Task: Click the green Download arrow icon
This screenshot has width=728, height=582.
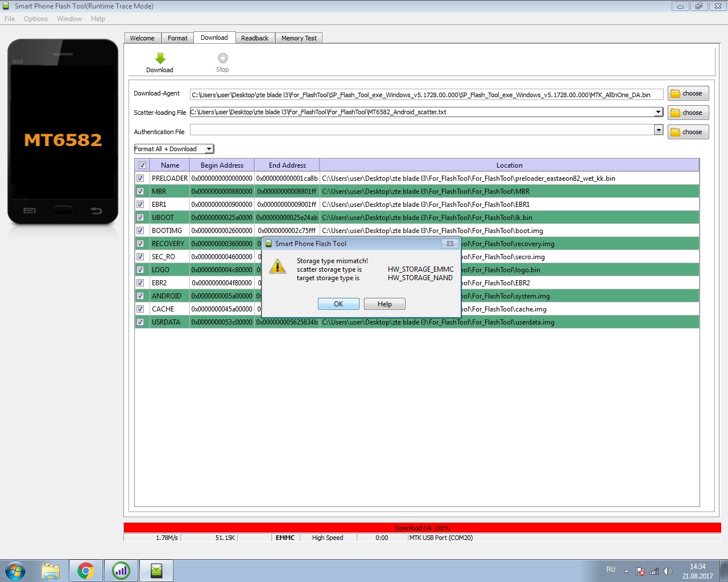Action: [x=160, y=59]
